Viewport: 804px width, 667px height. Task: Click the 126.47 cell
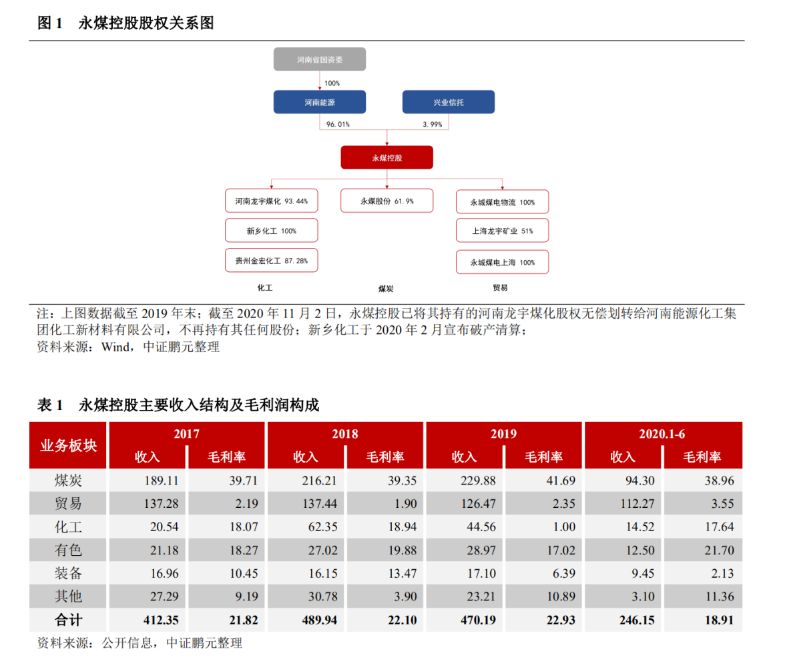(x=464, y=503)
